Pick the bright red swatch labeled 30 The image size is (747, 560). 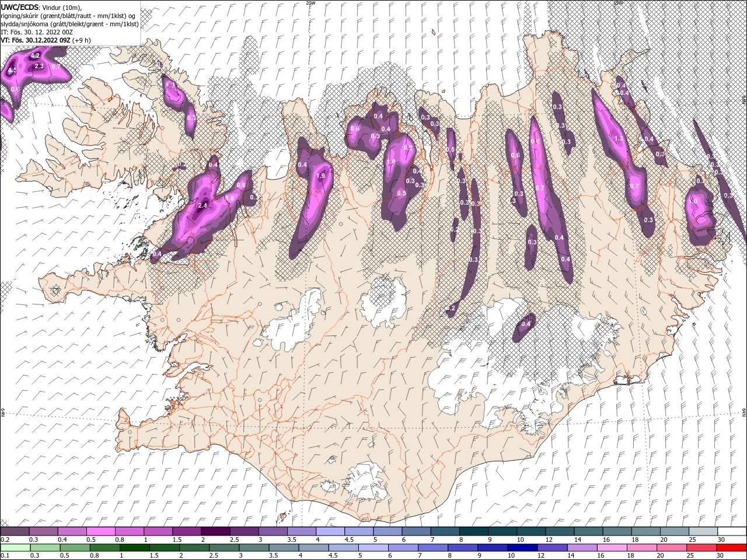coord(731,547)
